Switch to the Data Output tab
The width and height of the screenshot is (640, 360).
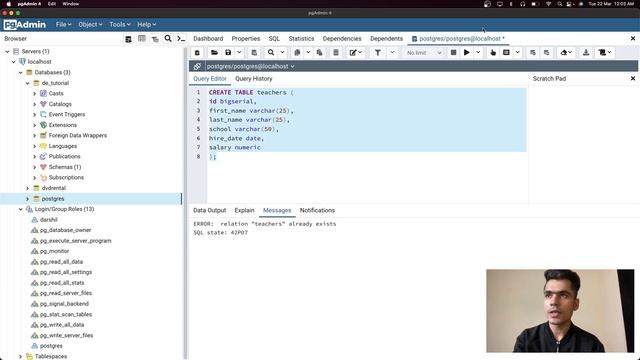pyautogui.click(x=209, y=211)
